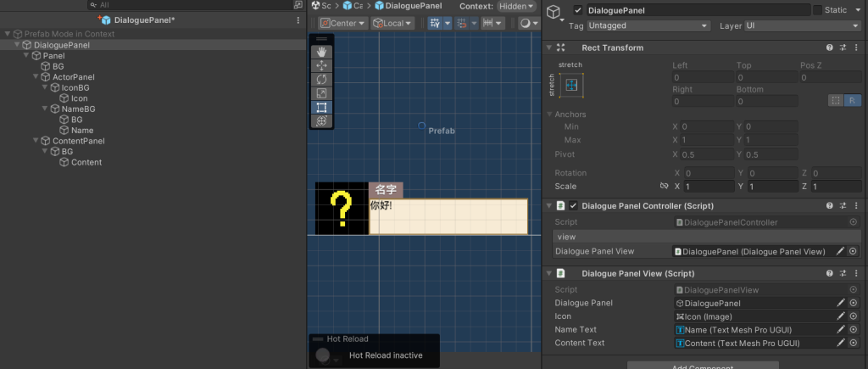The height and width of the screenshot is (369, 868).
Task: Select the Rotate tool
Action: (321, 79)
